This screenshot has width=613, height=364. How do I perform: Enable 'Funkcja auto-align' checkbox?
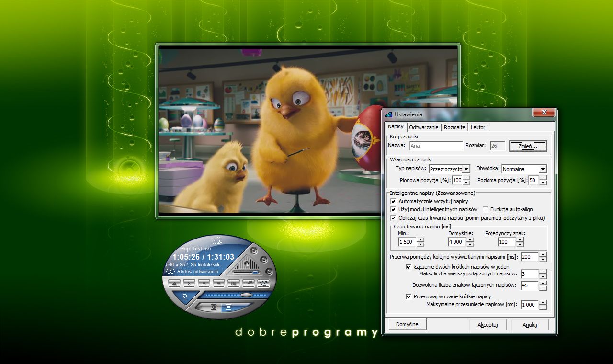[485, 209]
